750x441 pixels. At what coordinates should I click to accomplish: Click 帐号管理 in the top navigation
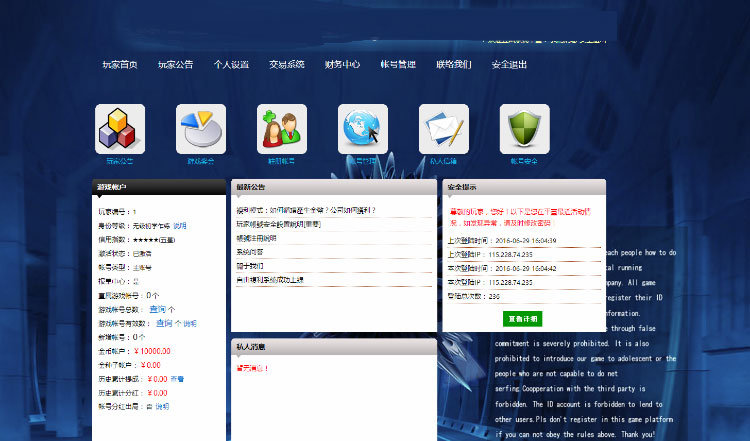coord(398,64)
